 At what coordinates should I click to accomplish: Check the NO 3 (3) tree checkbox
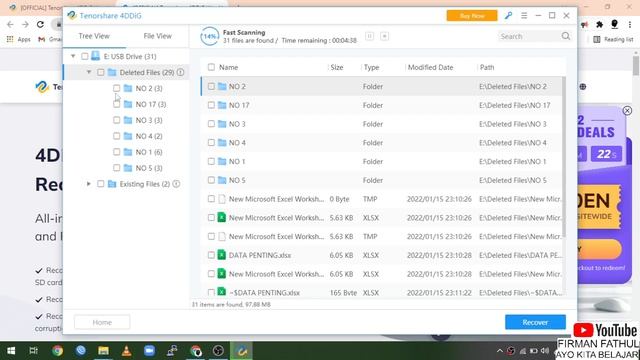(116, 120)
